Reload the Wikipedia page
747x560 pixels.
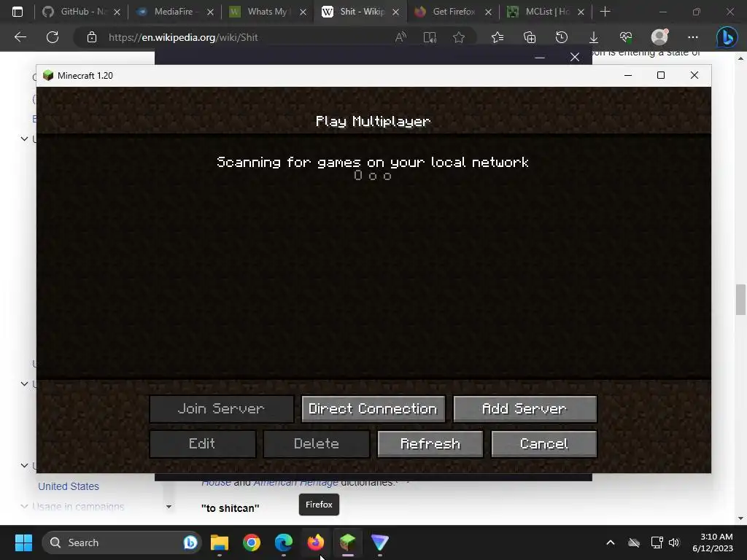tap(53, 37)
